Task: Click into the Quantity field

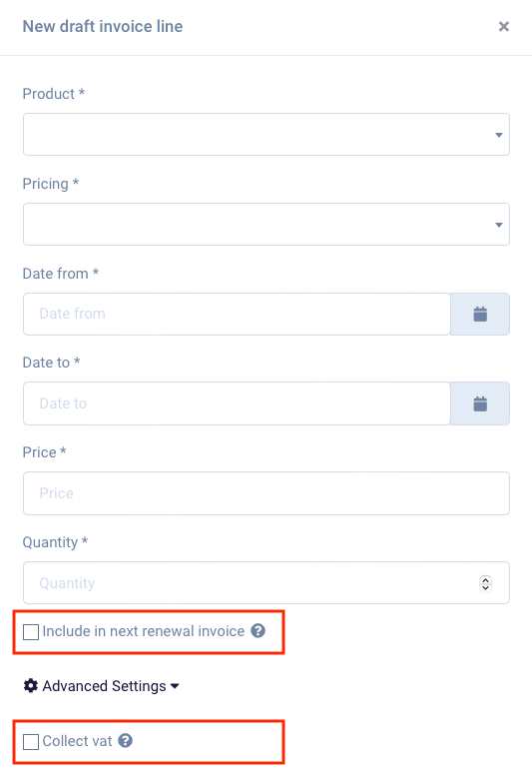Action: (x=266, y=583)
